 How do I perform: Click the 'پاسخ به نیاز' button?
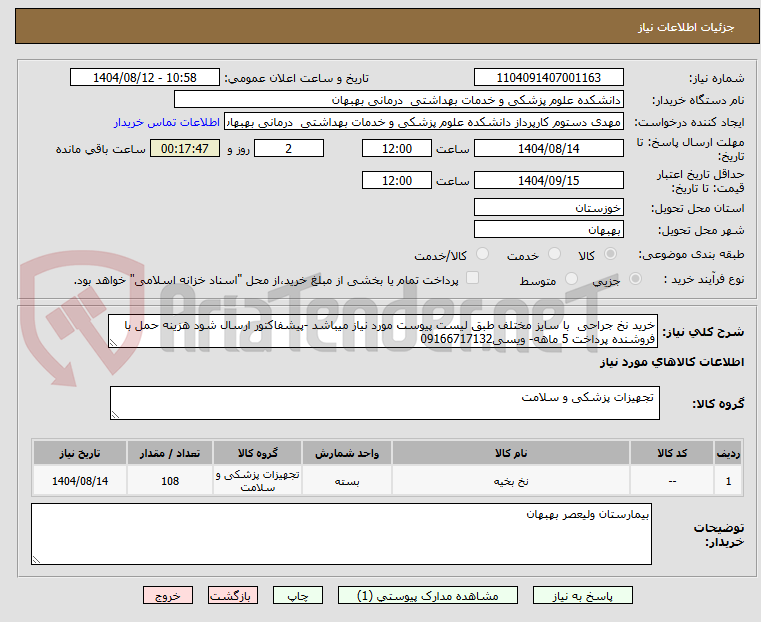584,595
